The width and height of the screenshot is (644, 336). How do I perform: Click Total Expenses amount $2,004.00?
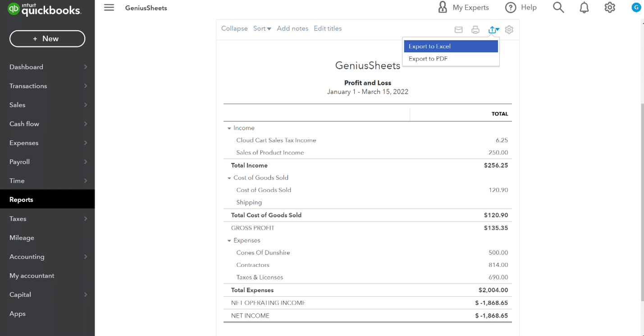[493, 290]
